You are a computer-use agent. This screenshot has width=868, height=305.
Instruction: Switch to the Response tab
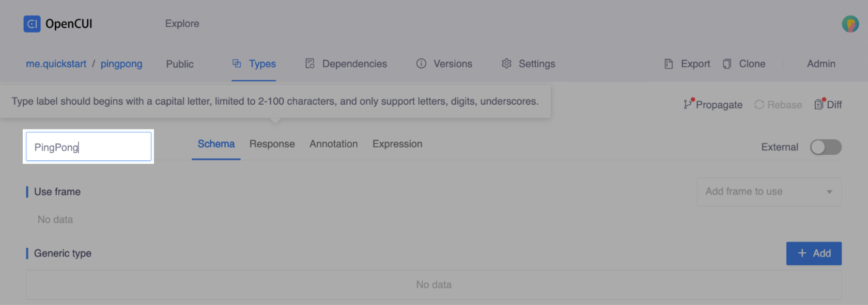[x=272, y=144]
